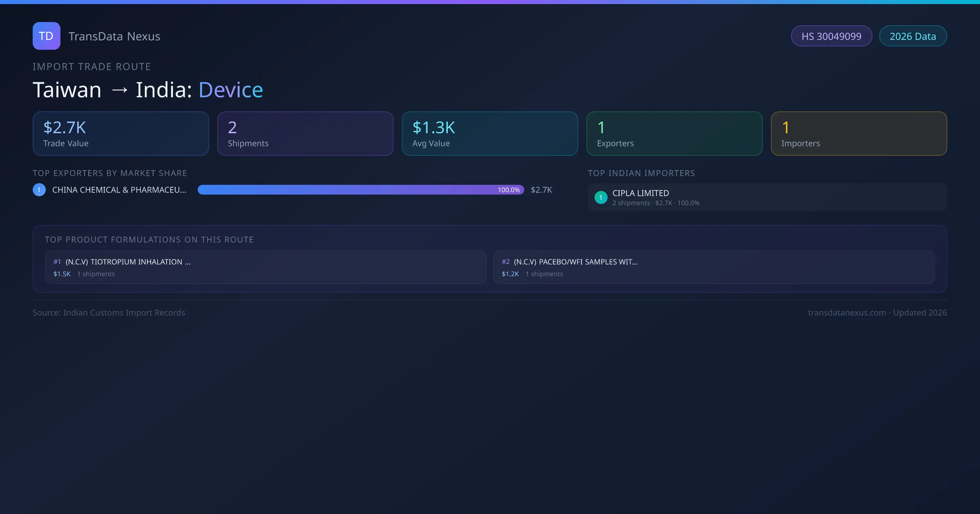
Task: Click the Device product title text
Action: (x=231, y=90)
